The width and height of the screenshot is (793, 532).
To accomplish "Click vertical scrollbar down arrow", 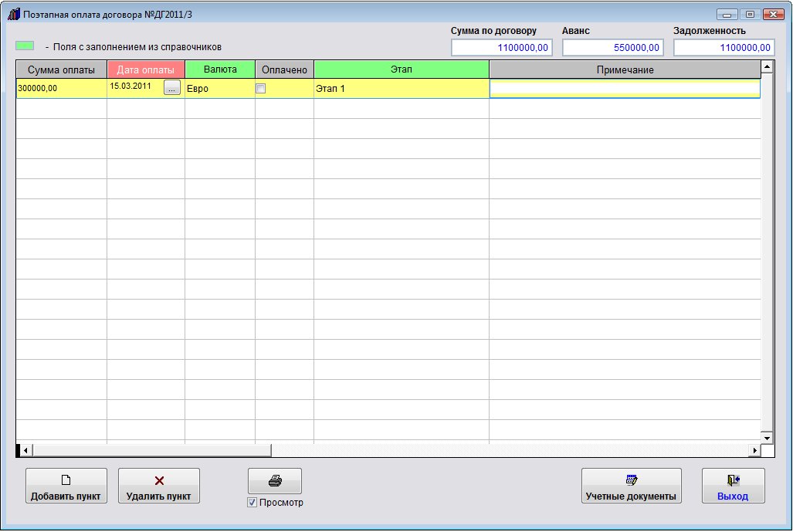I will (x=768, y=439).
